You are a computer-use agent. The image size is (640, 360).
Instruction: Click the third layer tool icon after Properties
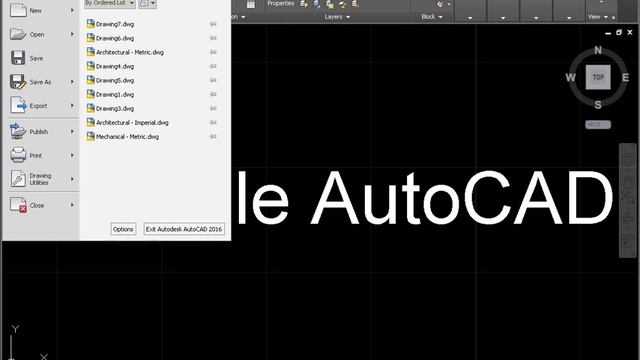coord(330,4)
